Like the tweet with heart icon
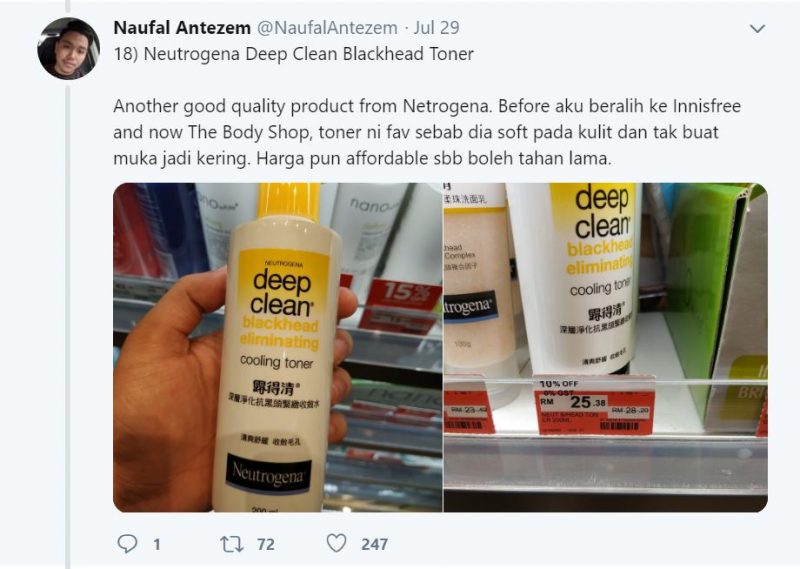 click(x=337, y=543)
